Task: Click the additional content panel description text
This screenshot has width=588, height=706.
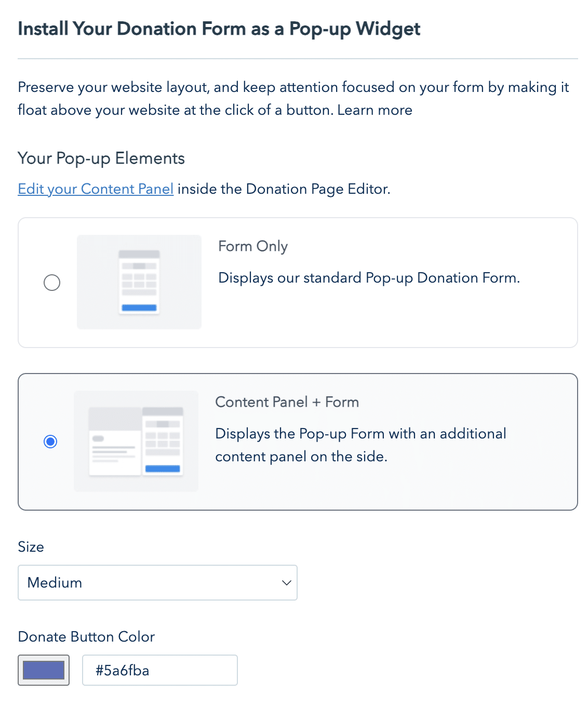Action: (x=360, y=445)
